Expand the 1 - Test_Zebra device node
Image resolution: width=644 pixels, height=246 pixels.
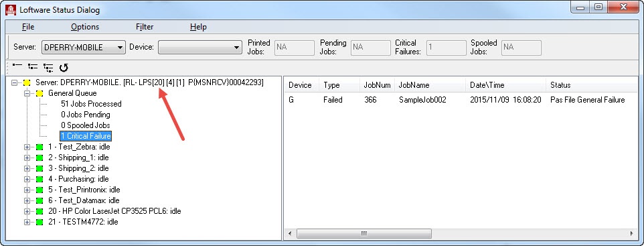[27, 147]
